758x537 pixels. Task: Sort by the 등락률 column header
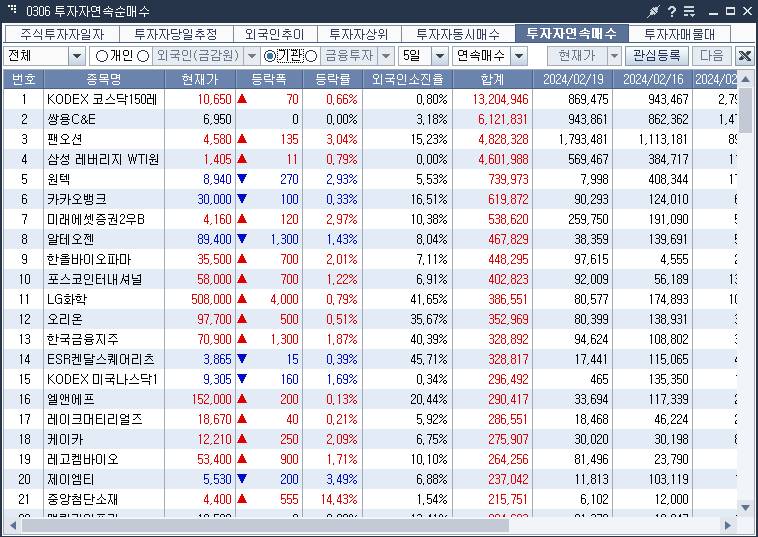coord(333,79)
